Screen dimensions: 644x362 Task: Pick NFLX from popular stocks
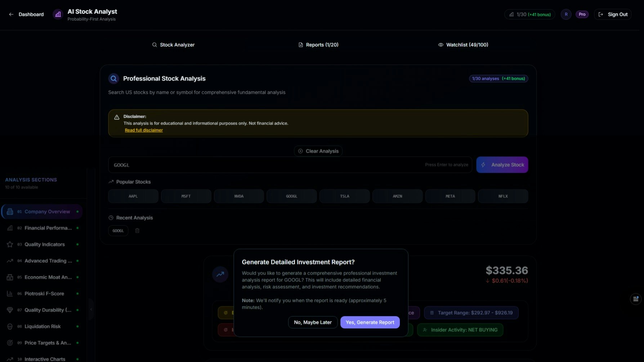[x=503, y=196]
